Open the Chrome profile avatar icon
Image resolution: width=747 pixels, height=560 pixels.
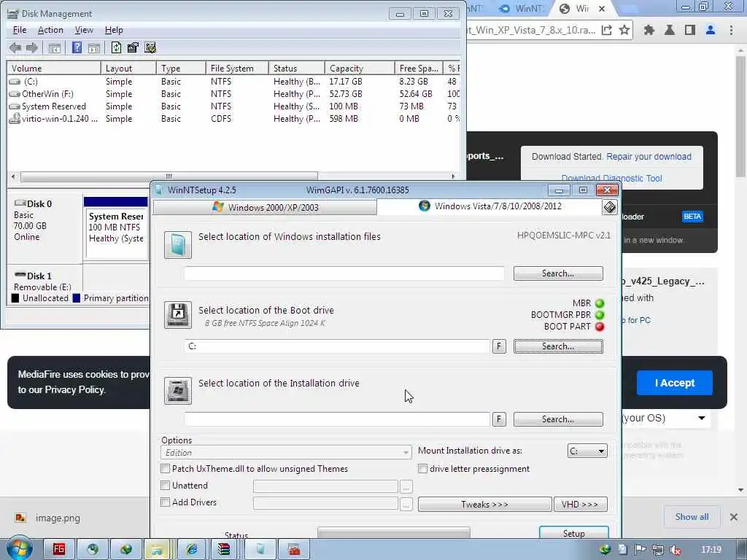pos(711,31)
